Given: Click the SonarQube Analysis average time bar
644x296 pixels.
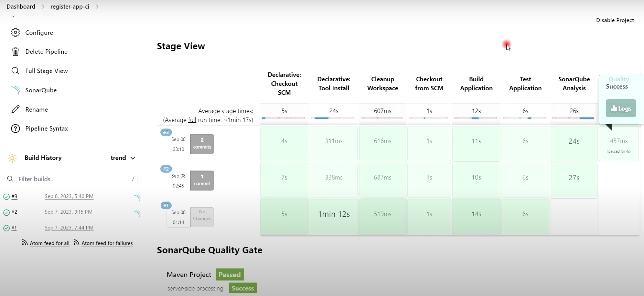Looking at the screenshot, I should 573,118.
